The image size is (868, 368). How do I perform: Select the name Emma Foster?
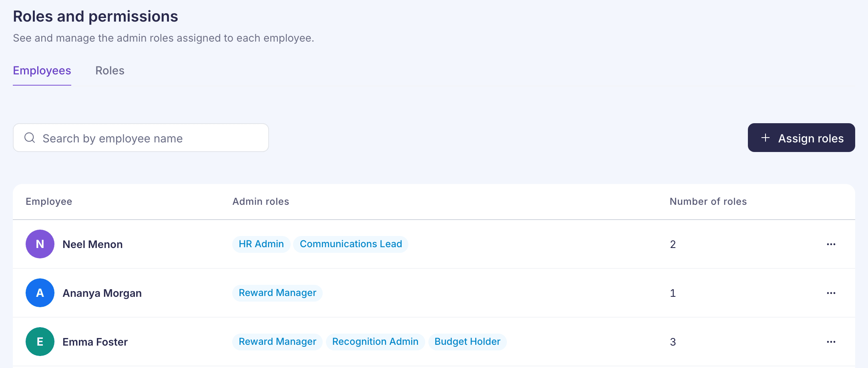pyautogui.click(x=95, y=342)
